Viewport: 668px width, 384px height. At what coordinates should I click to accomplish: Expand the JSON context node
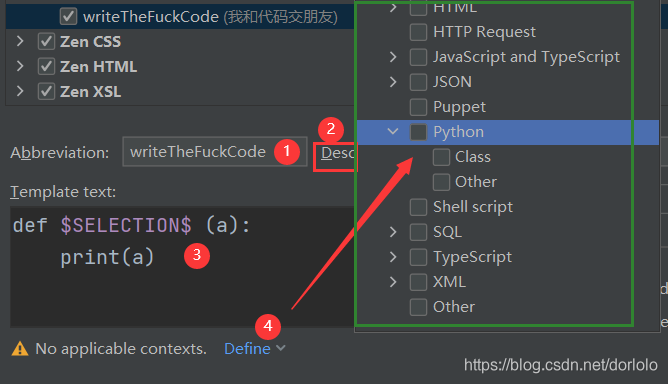pyautogui.click(x=393, y=82)
